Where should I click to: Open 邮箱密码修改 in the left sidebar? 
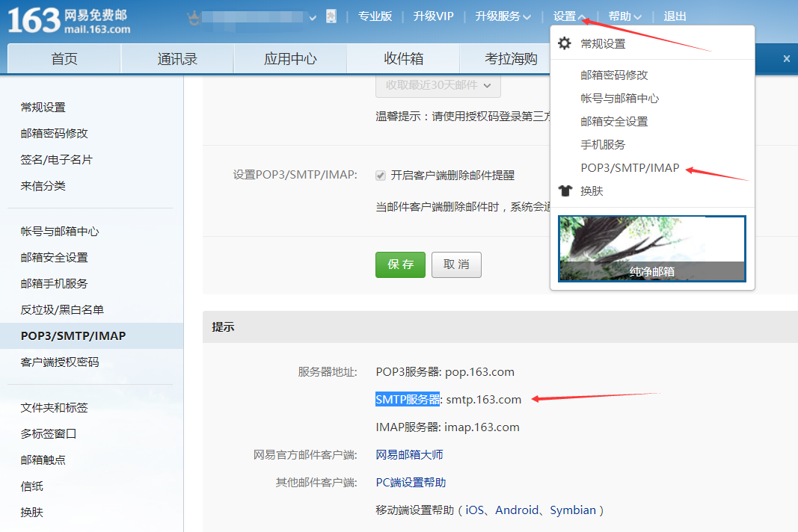click(x=55, y=133)
